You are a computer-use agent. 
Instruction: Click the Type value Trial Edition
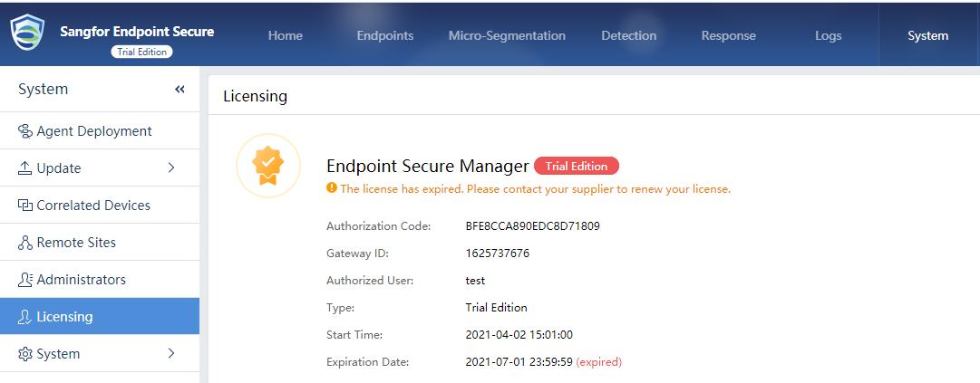[x=496, y=308]
